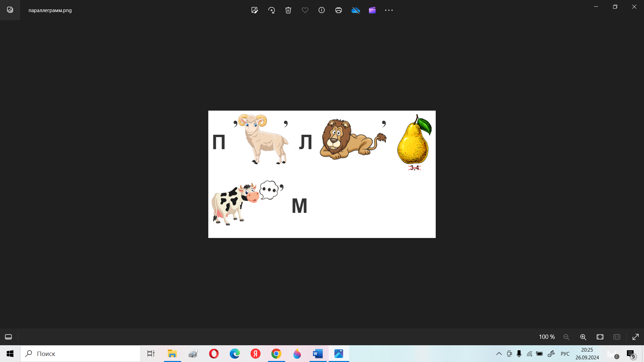Viewport: 644px width, 362px height.
Task: Click the microphone tray icon
Action: [519, 354]
